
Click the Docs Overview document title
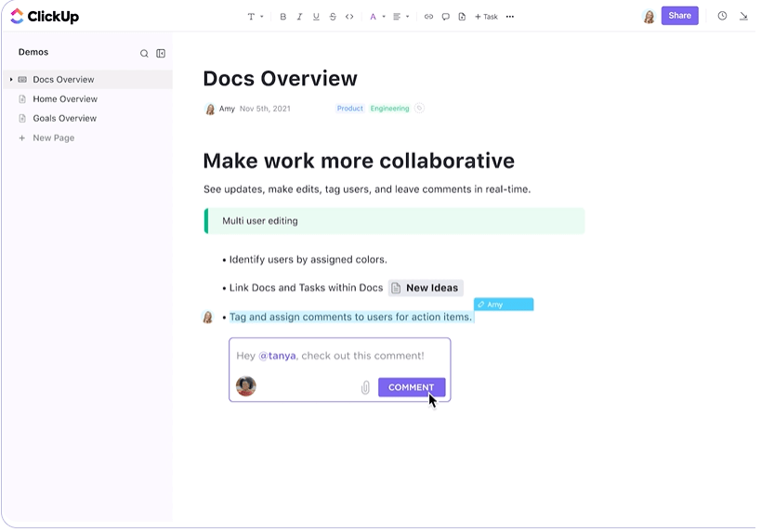tap(280, 79)
